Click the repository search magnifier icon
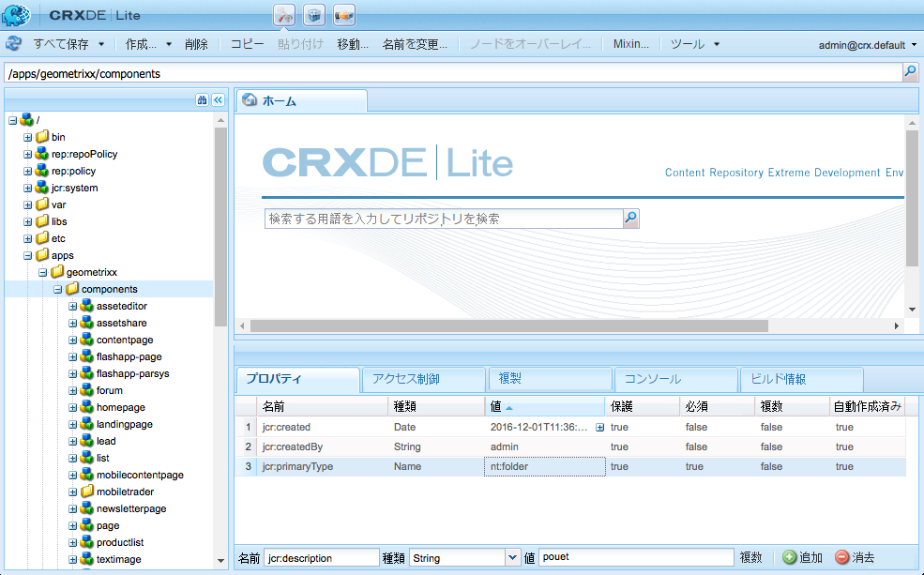Viewport: 924px width, 575px height. tap(630, 219)
